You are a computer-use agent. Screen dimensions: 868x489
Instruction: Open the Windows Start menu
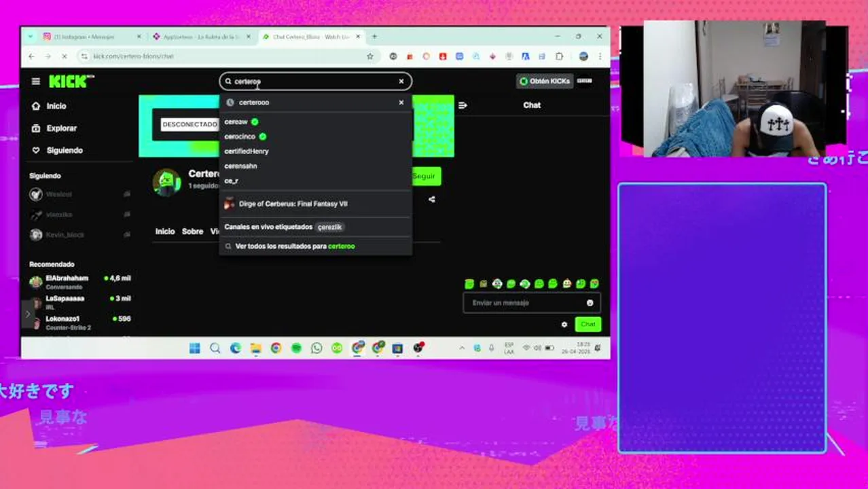coord(194,348)
